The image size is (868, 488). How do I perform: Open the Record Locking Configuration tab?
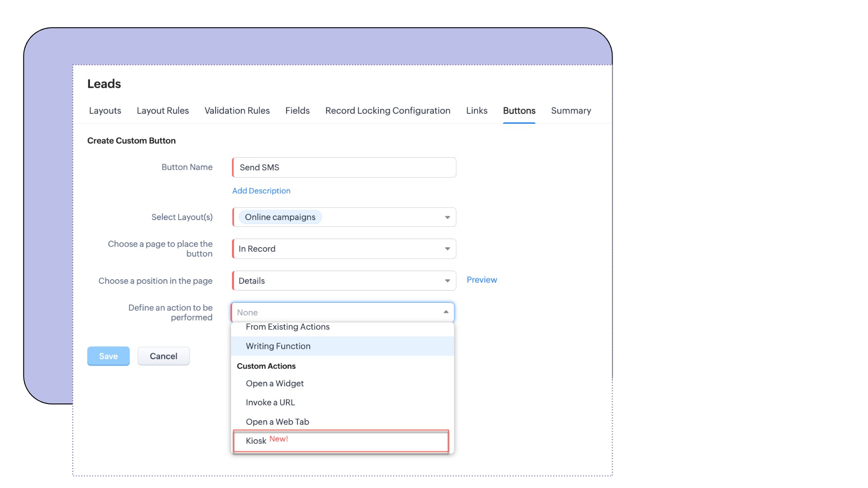tap(387, 111)
